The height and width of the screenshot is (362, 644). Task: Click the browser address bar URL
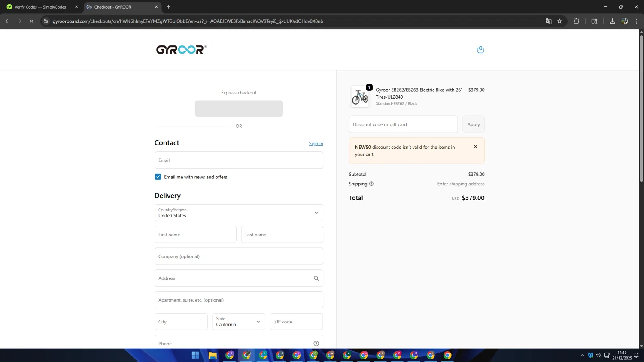(188, 21)
